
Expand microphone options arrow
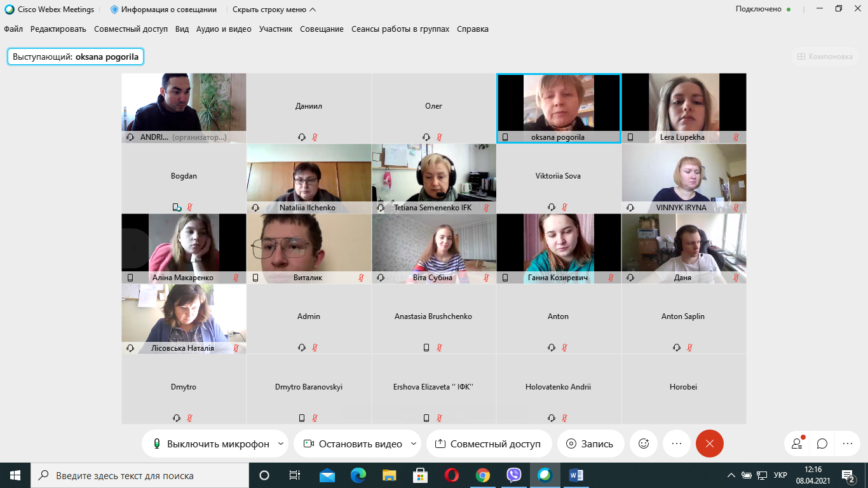[x=281, y=444]
